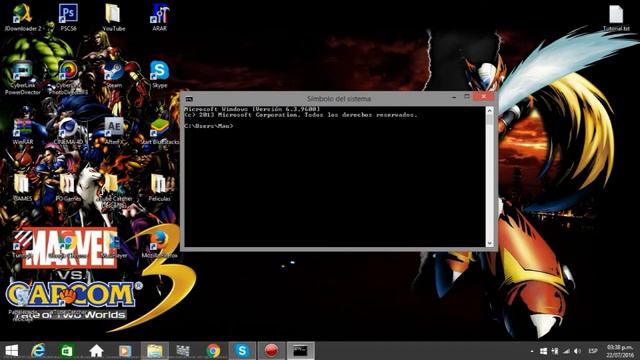Image resolution: width=640 pixels, height=360 pixels.
Task: Select the Google Chrome desktop shortcut
Action: 68,245
